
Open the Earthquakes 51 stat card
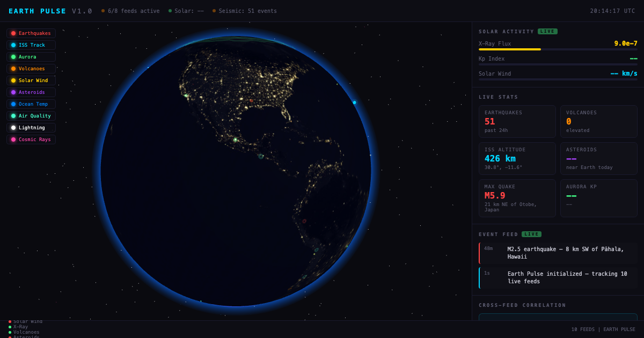click(517, 122)
